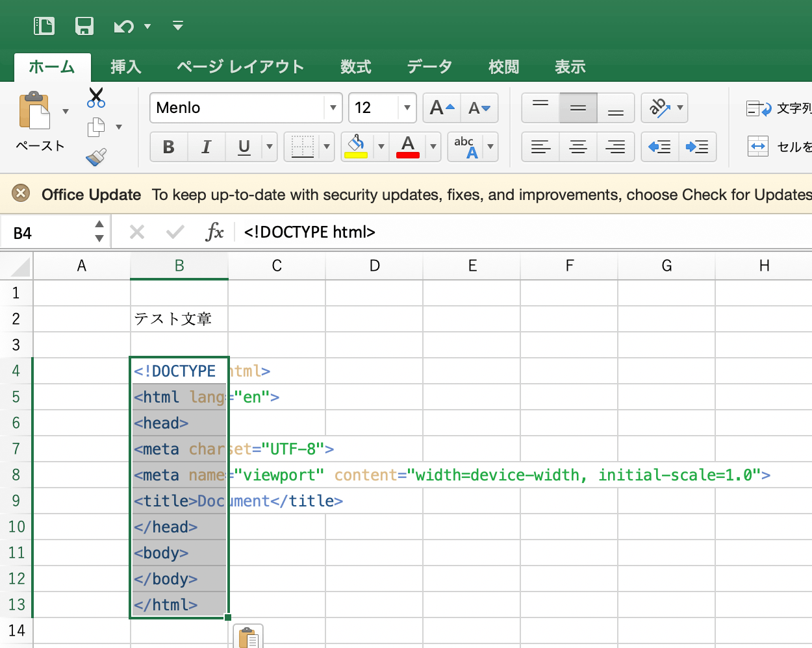Expand the Copy options arrow
The image size is (812, 648).
point(119,127)
